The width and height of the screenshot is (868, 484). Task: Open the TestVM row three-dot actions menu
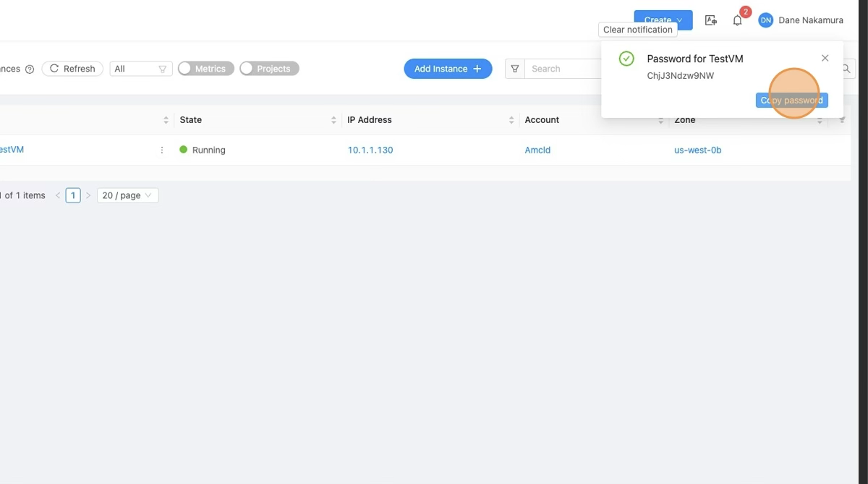click(x=162, y=150)
